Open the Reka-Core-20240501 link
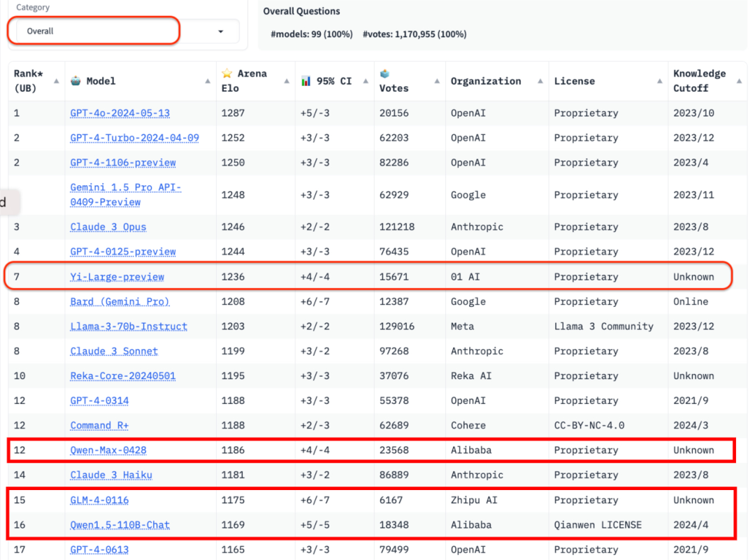 click(123, 376)
